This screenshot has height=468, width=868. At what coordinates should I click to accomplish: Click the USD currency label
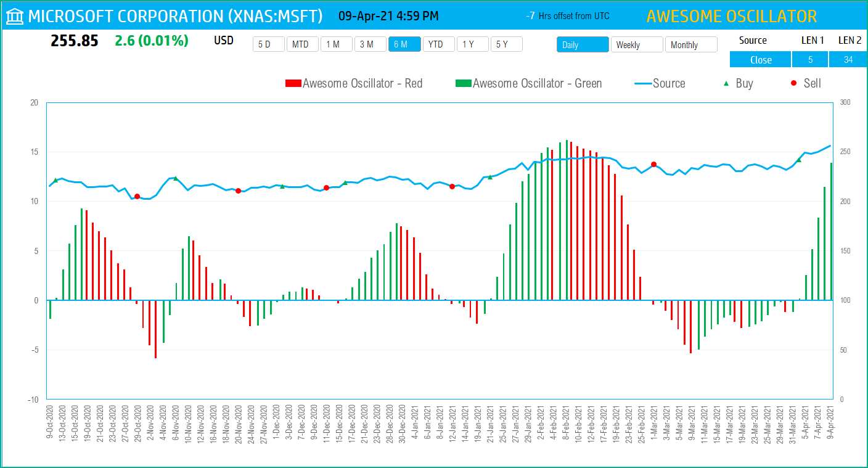pyautogui.click(x=224, y=41)
